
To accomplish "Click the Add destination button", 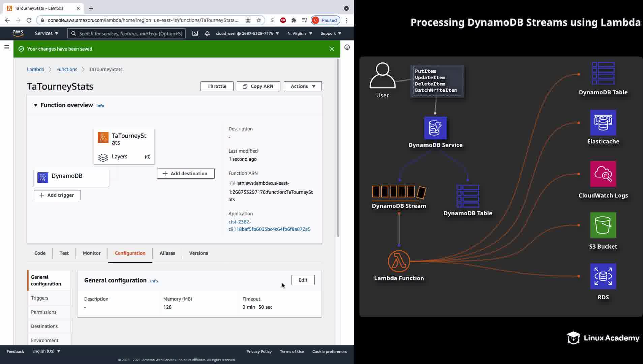I will 186,174.
